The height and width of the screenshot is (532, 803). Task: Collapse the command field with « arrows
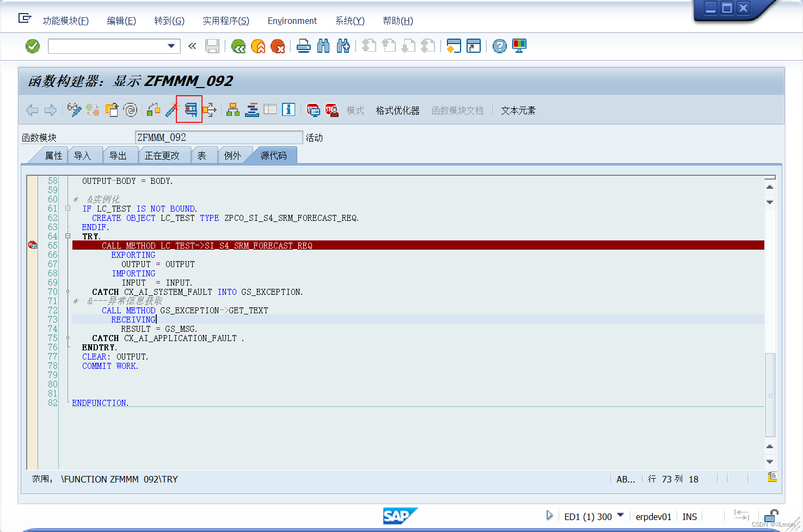coord(192,46)
